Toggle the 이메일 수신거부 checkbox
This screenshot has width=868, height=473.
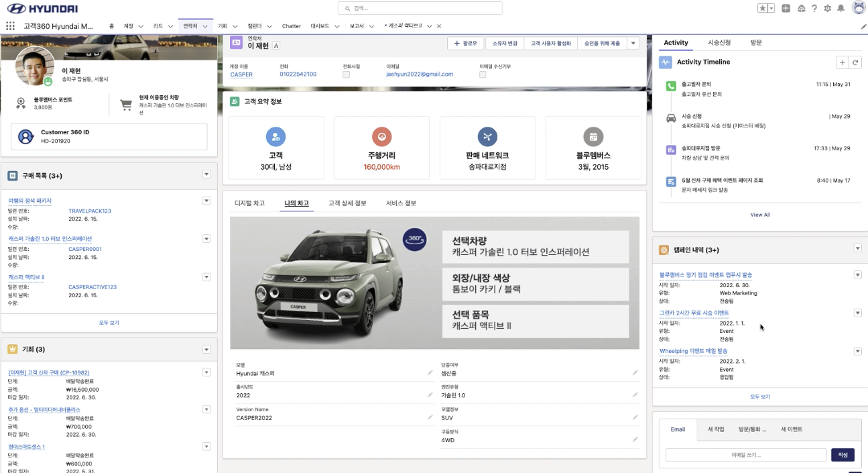coord(483,74)
